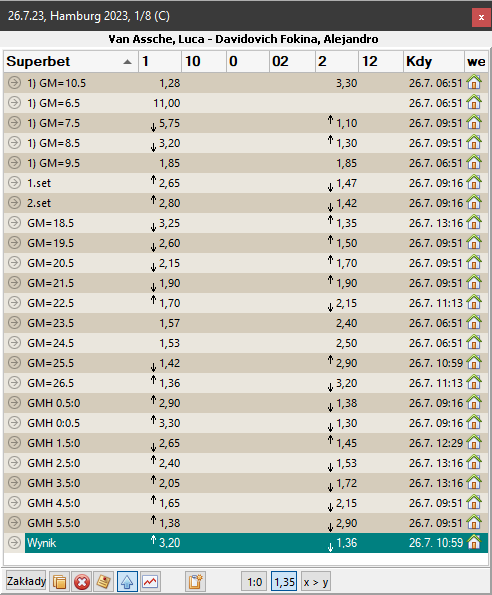Click house icon in Wynik row
This screenshot has height=595, width=492.
(474, 542)
